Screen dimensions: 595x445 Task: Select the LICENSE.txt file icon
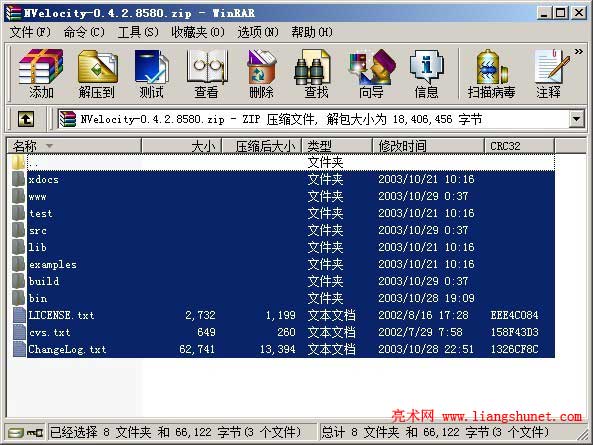(19, 315)
